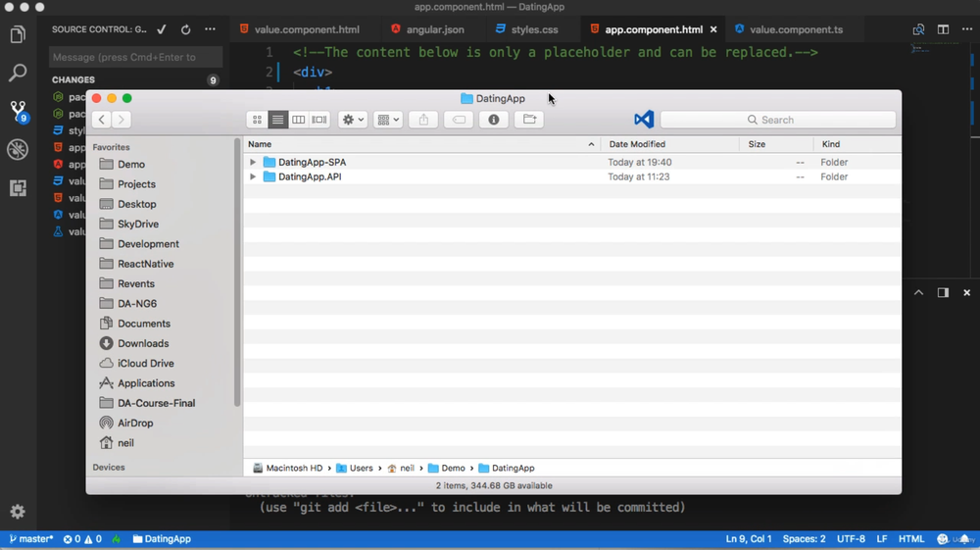Sort by Date Modified column header
980x550 pixels.
click(x=670, y=144)
